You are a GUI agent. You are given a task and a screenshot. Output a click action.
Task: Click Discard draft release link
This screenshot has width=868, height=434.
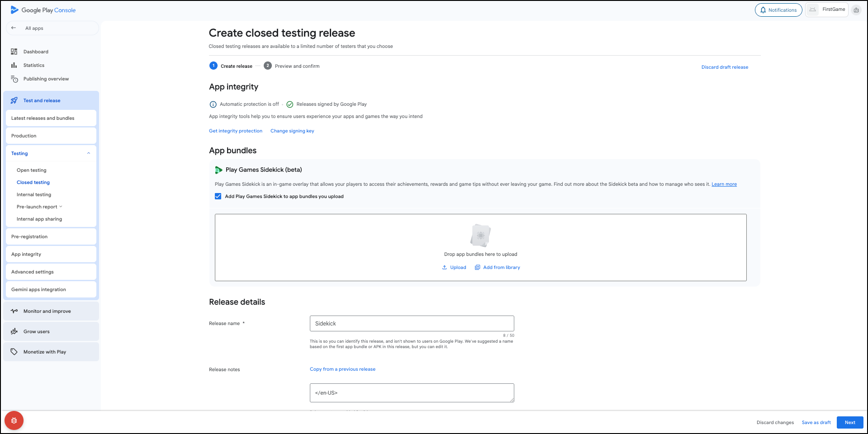[x=725, y=67]
